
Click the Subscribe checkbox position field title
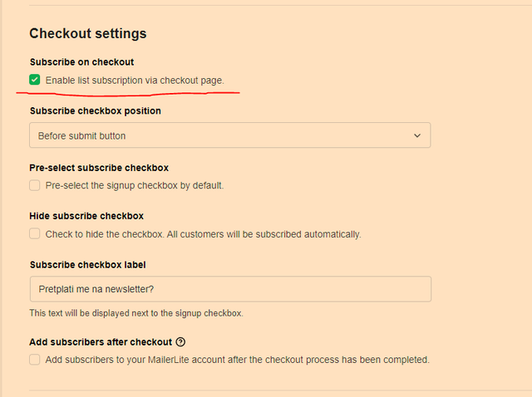pyautogui.click(x=96, y=110)
